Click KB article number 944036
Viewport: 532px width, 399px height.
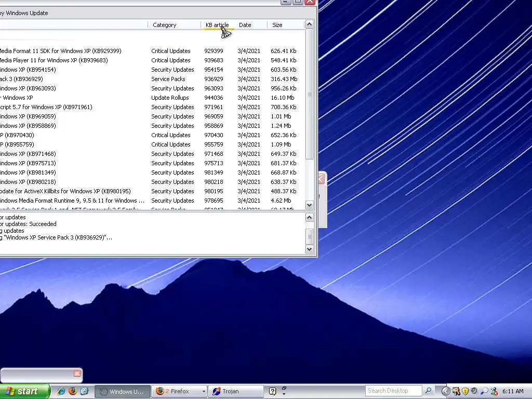tap(214, 98)
